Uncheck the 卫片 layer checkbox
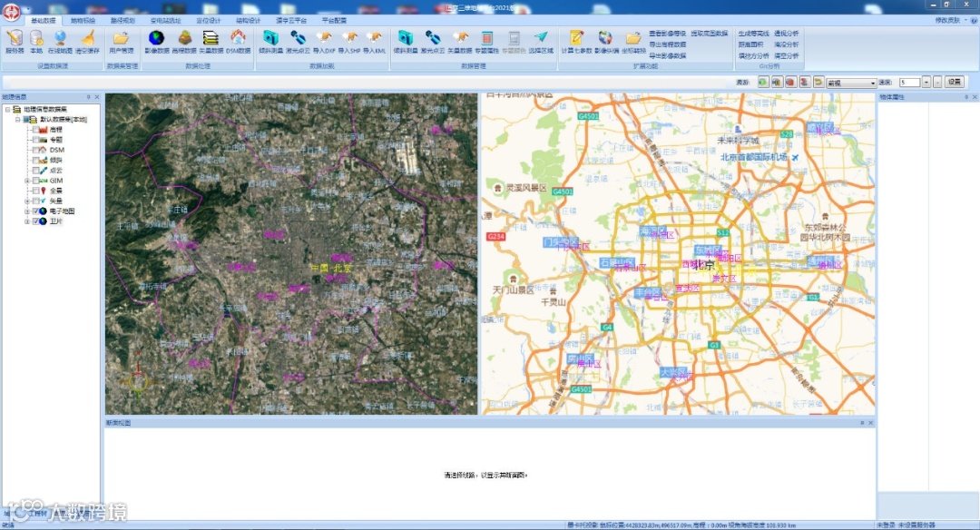This screenshot has height=530, width=980. pos(35,221)
